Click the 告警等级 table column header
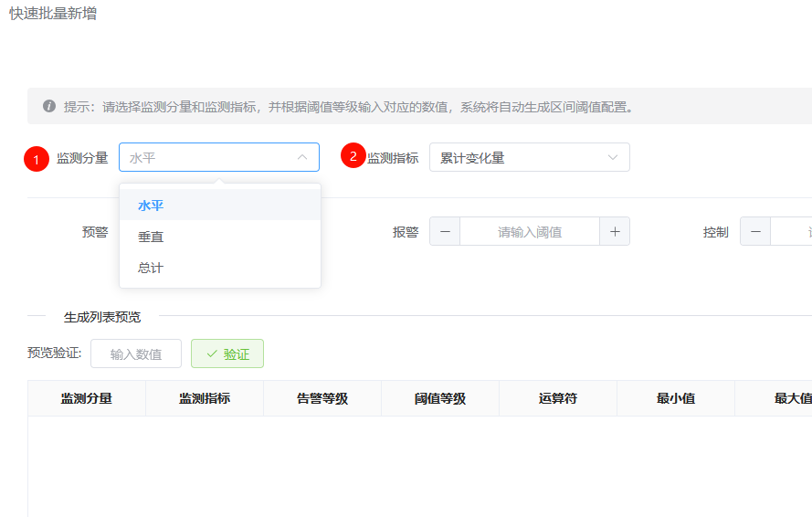Image resolution: width=812 pixels, height=517 pixels. pos(322,399)
